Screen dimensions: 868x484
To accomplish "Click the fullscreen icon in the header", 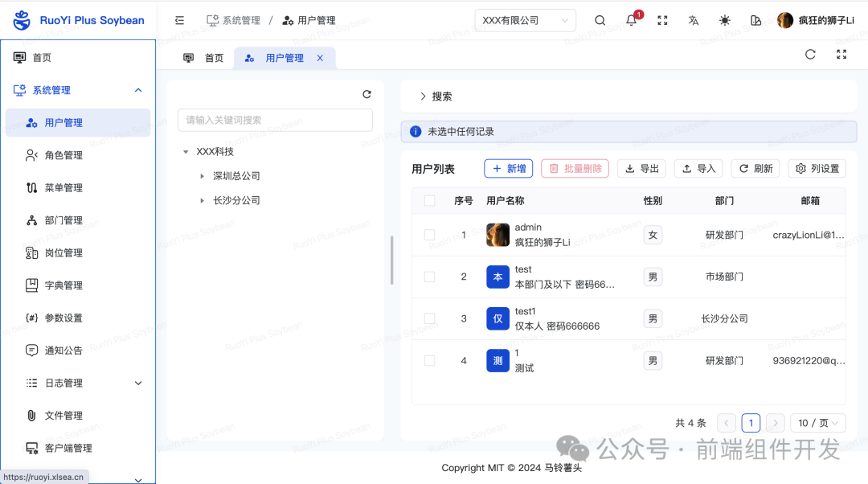I will (662, 20).
